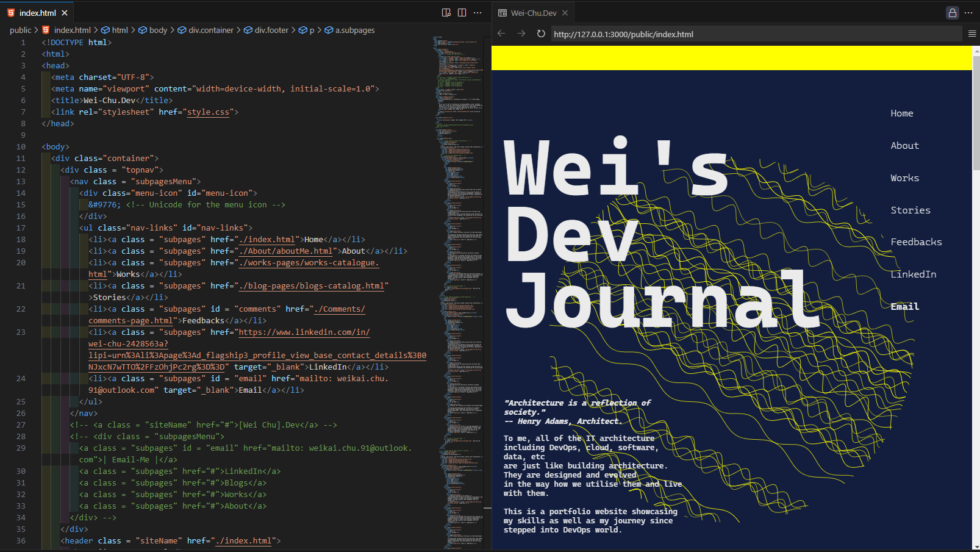Toggle the lock editor group button
Image resolution: width=980 pixels, height=552 pixels.
pos(953,13)
